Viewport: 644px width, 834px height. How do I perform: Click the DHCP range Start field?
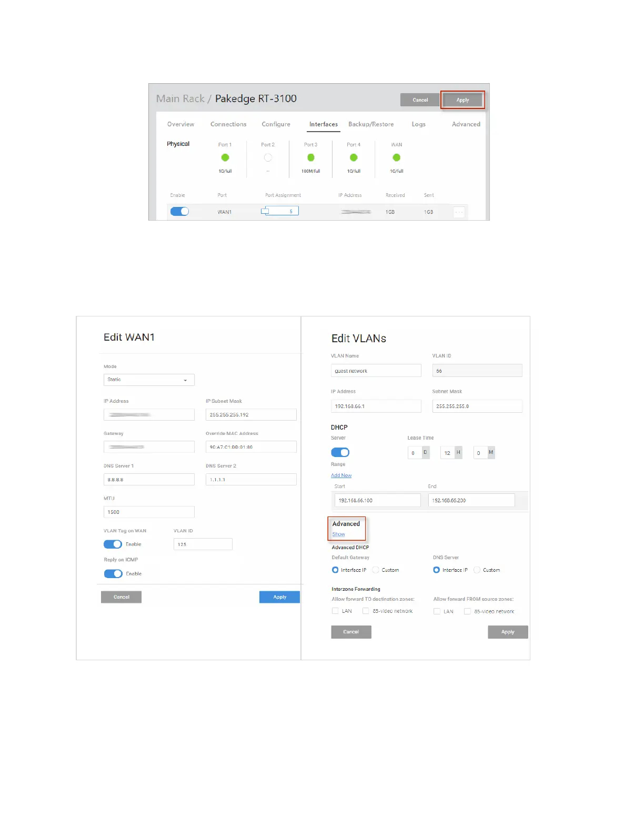377,500
